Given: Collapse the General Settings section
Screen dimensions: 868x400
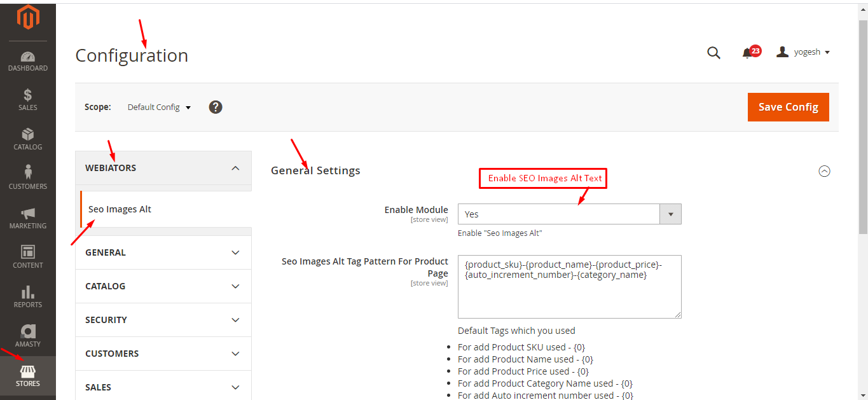Looking at the screenshot, I should (824, 171).
